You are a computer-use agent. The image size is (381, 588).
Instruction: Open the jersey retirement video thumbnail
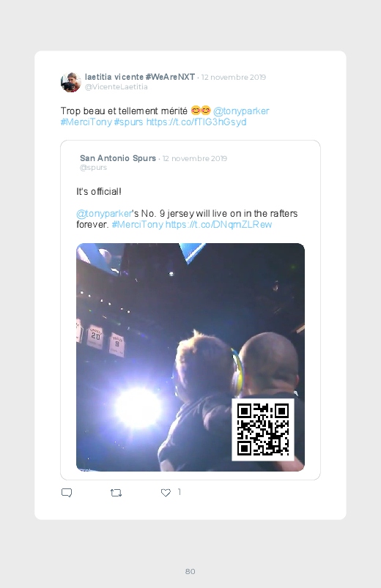click(190, 357)
